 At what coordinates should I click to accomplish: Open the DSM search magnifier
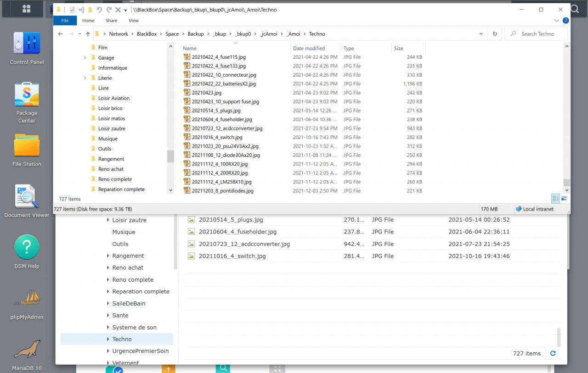(x=574, y=9)
